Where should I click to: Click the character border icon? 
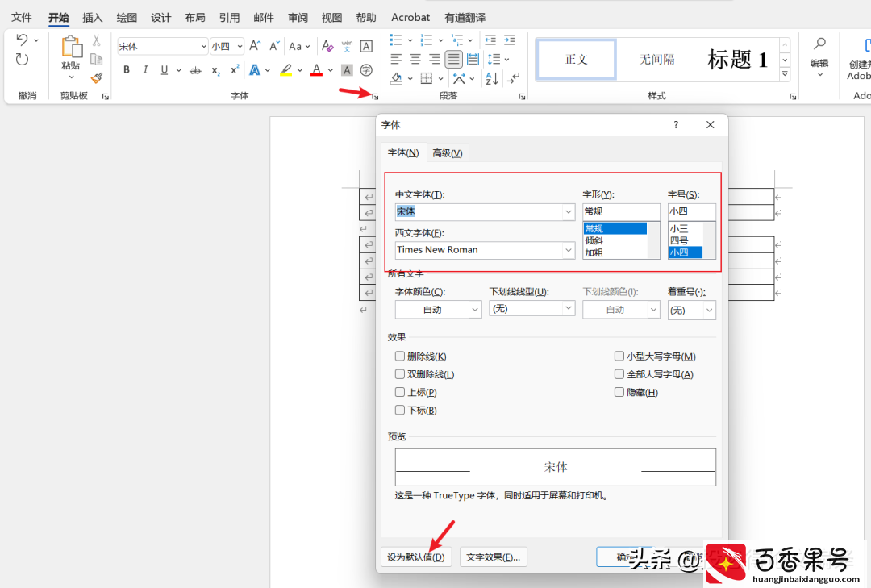pos(366,46)
